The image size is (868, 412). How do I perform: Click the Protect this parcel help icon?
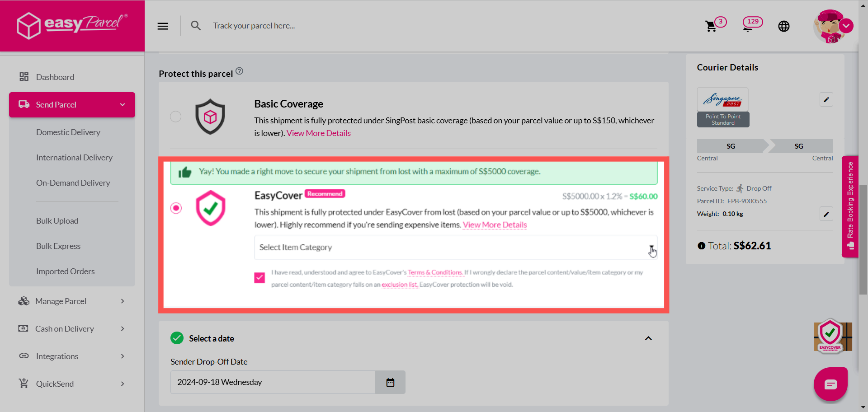[240, 71]
